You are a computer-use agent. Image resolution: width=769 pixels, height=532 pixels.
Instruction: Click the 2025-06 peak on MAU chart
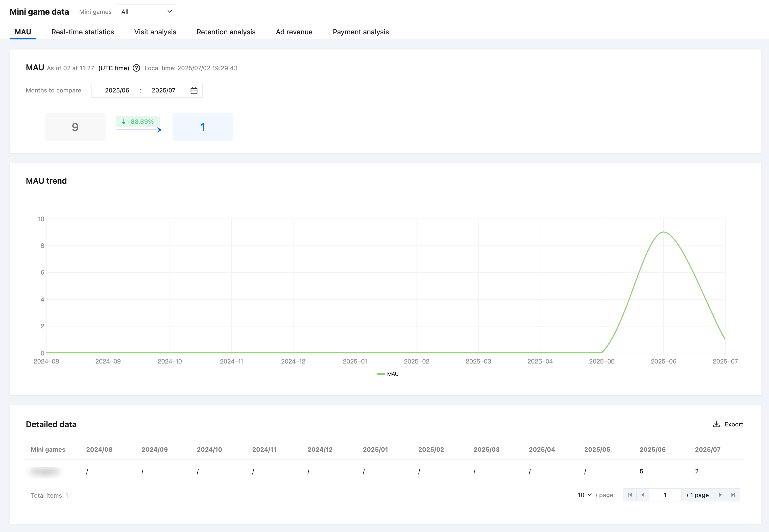664,232
